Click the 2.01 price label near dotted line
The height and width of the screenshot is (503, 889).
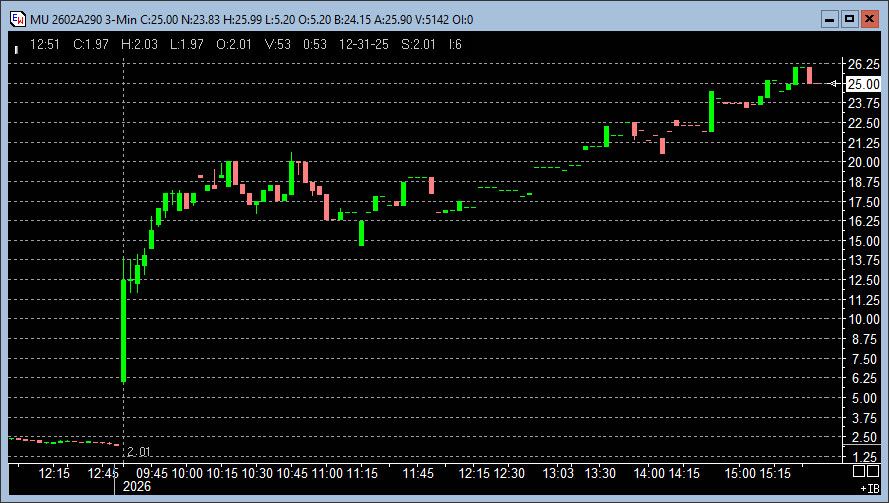(x=138, y=452)
